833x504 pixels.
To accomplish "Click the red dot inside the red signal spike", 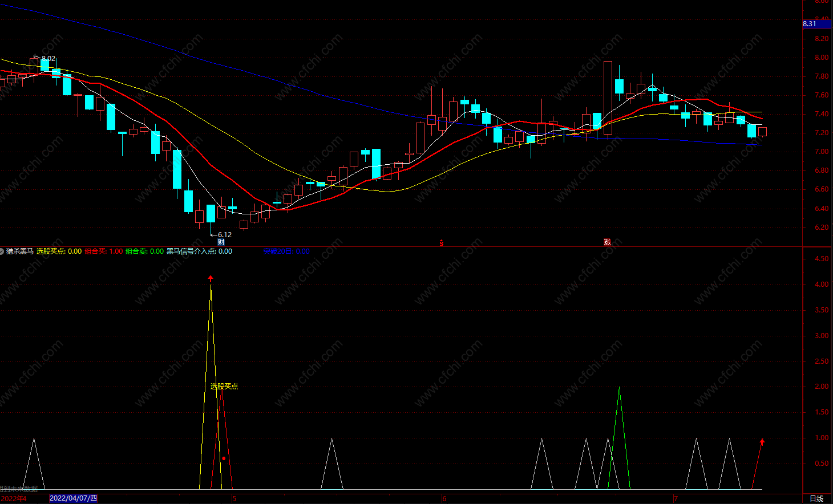I will point(224,458).
